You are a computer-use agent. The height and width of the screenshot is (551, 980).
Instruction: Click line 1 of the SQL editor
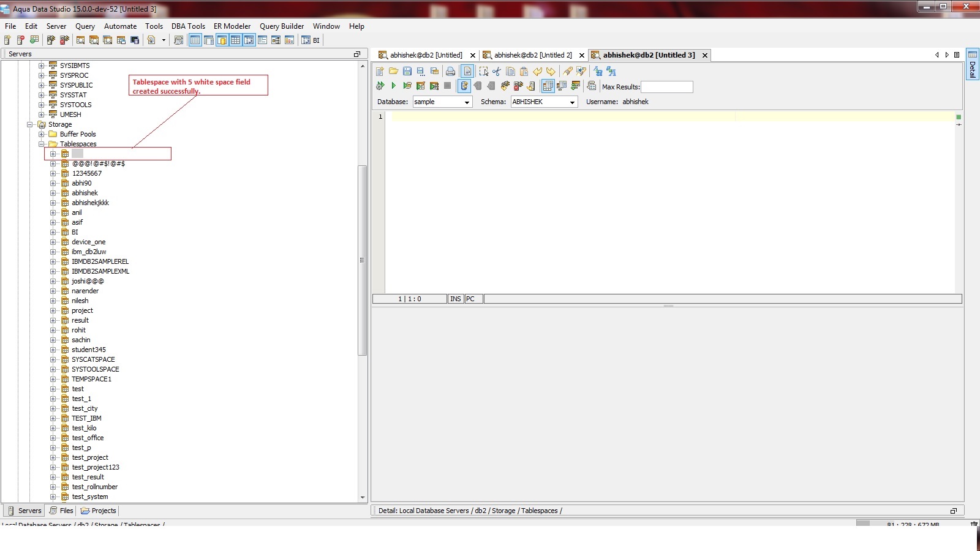tap(673, 117)
